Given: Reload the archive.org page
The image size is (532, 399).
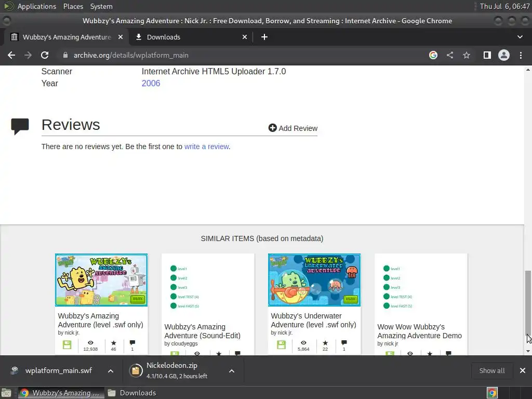Looking at the screenshot, I should (45, 55).
